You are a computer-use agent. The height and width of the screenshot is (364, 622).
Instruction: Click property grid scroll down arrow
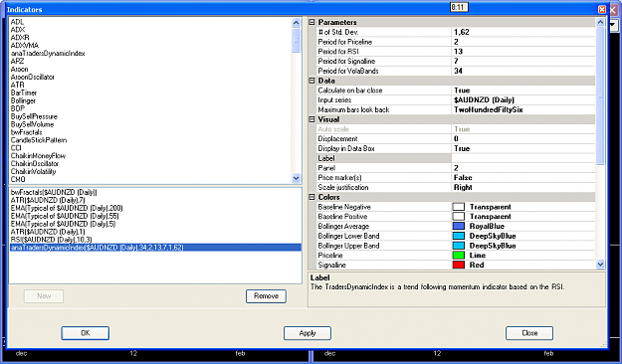point(600,265)
